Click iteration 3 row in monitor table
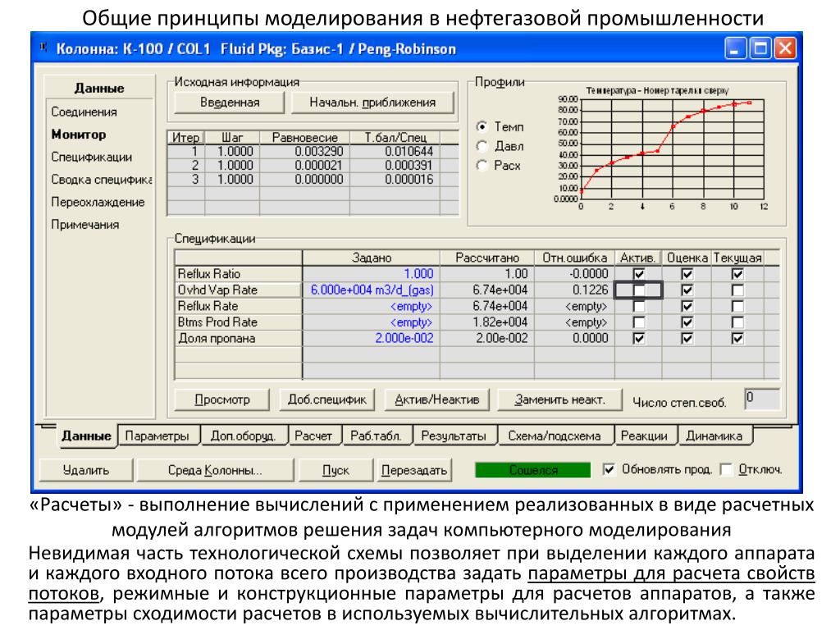Image resolution: width=840 pixels, height=630 pixels. [x=313, y=180]
